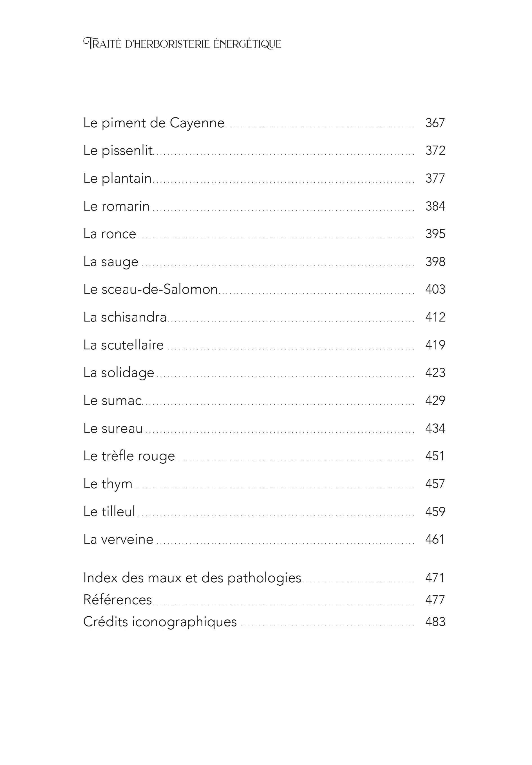The image size is (532, 765).
Task: Go to the "Références" section
Action: coord(117,600)
